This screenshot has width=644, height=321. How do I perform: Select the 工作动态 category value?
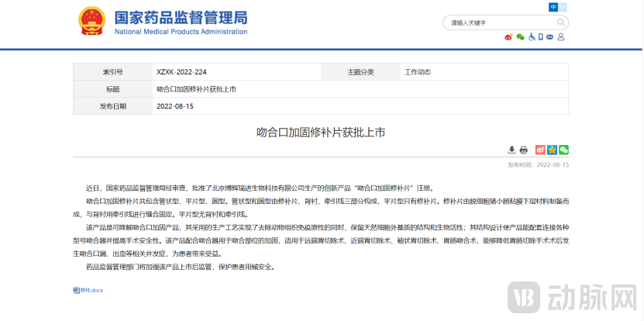[x=417, y=72]
